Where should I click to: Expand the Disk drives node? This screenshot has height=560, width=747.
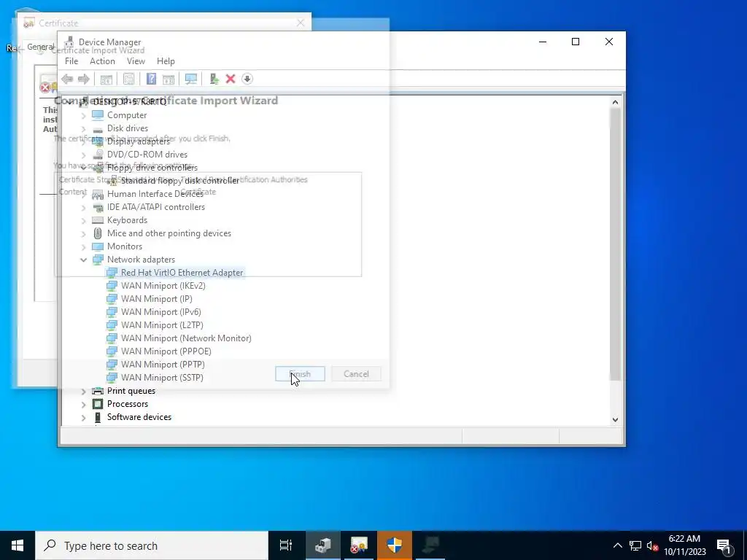point(83,128)
